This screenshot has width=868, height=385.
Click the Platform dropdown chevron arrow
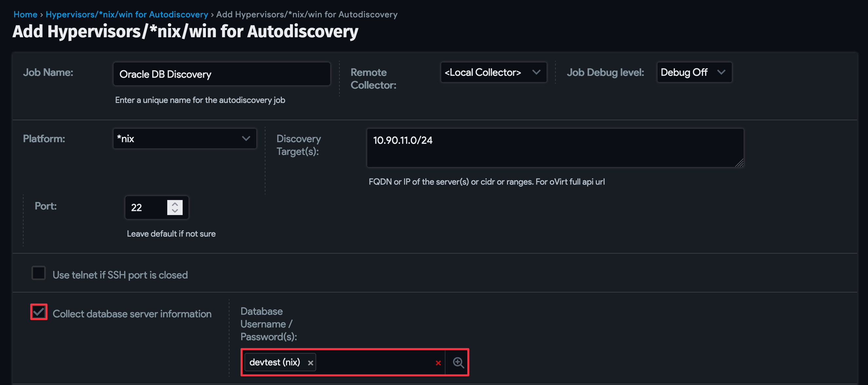pyautogui.click(x=246, y=138)
